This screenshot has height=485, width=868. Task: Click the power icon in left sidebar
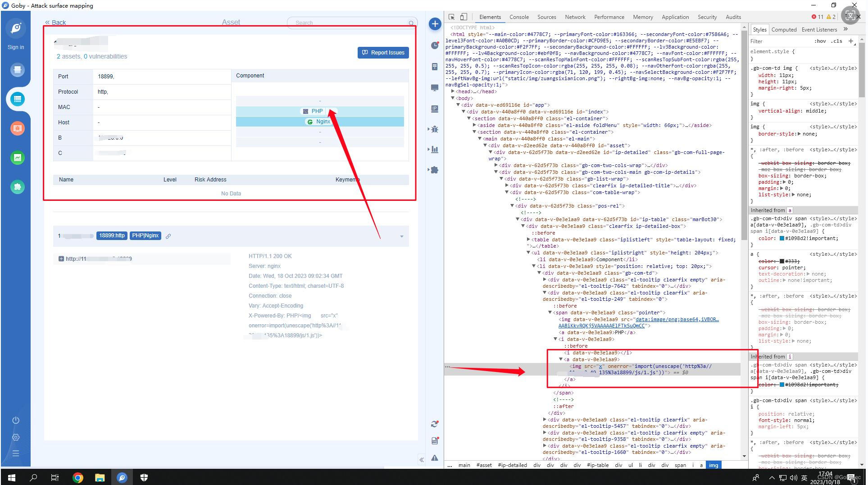coord(16,420)
